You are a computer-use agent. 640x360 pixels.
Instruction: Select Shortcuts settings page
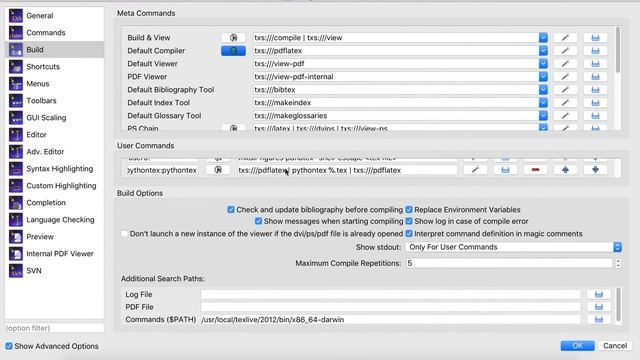(x=54, y=67)
